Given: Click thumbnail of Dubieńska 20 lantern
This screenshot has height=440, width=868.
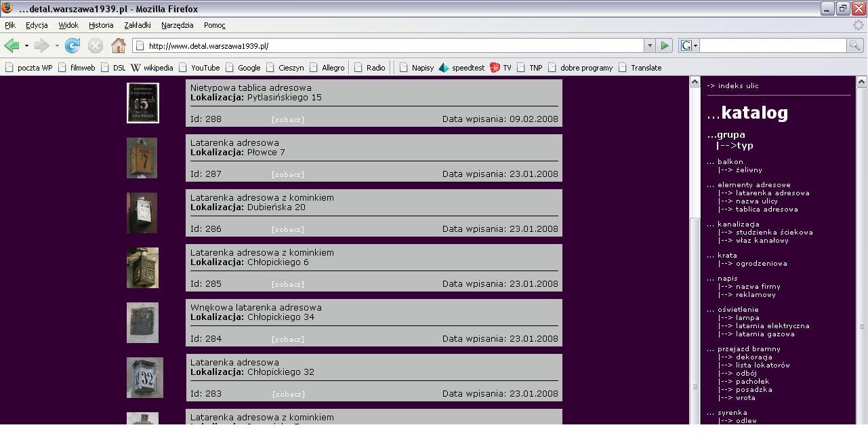Looking at the screenshot, I should point(142,213).
